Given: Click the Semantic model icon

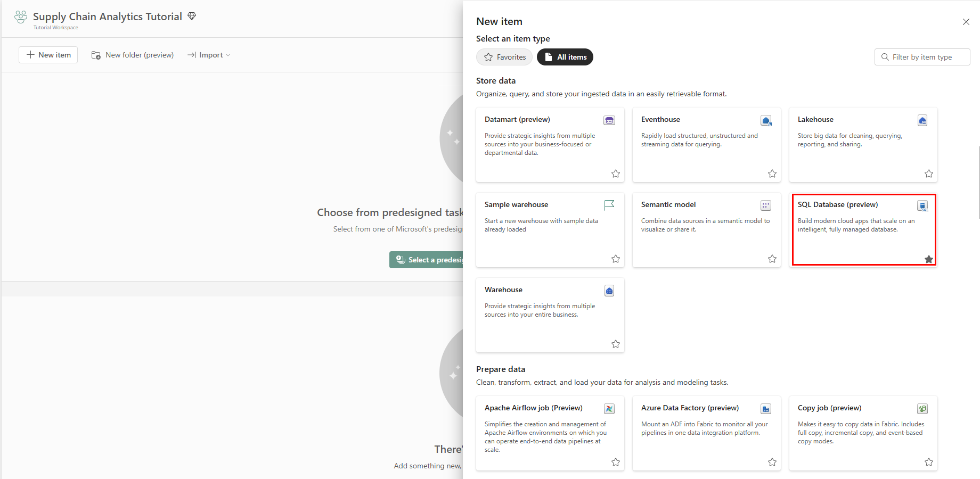Looking at the screenshot, I should click(x=766, y=205).
